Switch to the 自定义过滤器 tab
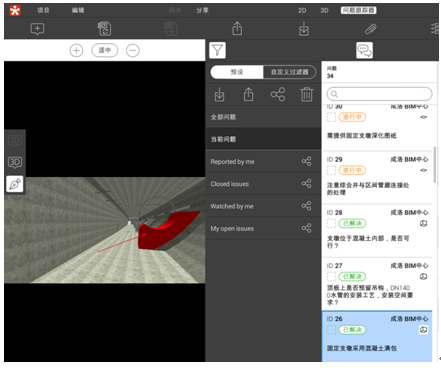The image size is (441, 368). click(289, 72)
